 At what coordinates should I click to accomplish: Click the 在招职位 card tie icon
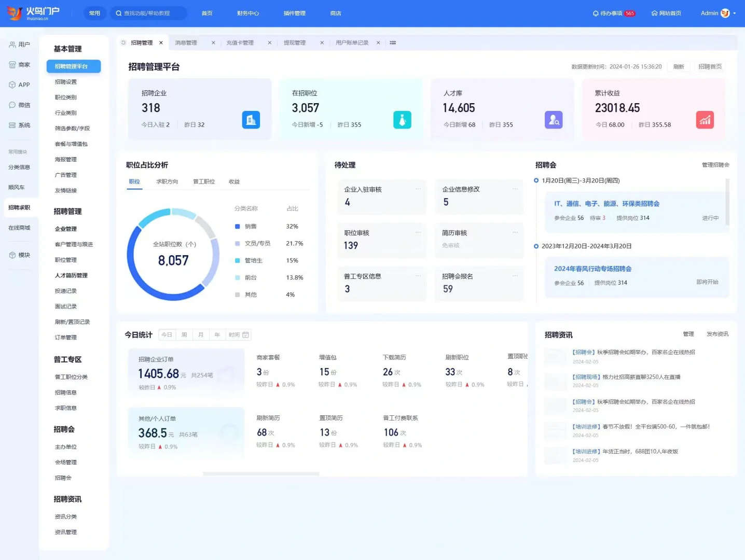tap(402, 120)
